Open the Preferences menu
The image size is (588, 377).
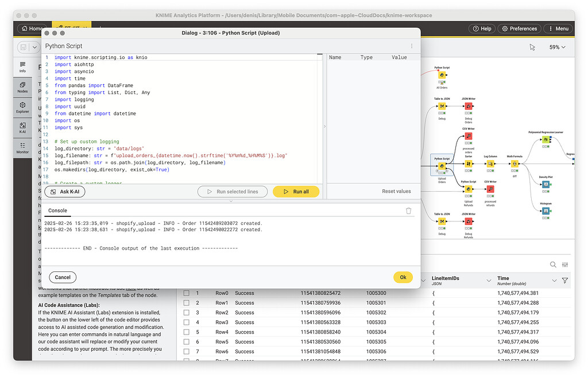[x=519, y=29]
